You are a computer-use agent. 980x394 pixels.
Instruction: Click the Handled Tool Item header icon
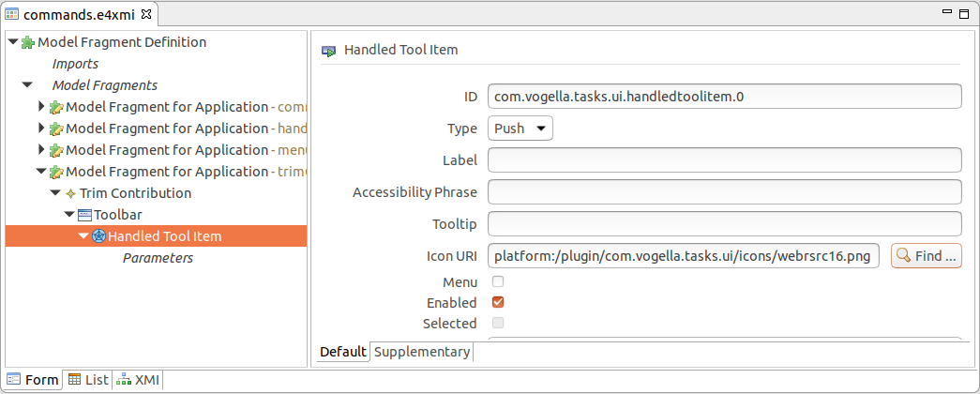click(x=329, y=51)
